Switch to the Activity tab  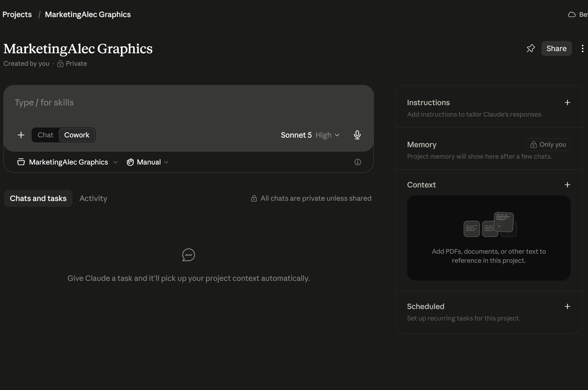[93, 198]
